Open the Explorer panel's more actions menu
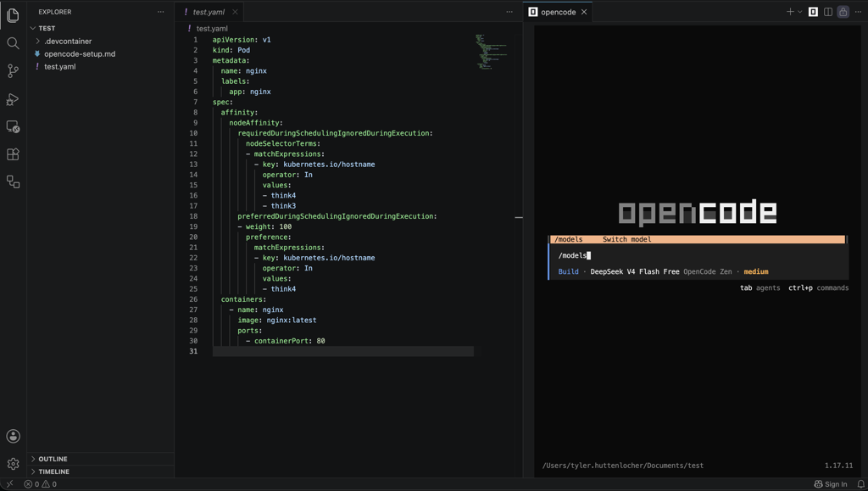The image size is (868, 491). pos(160,12)
